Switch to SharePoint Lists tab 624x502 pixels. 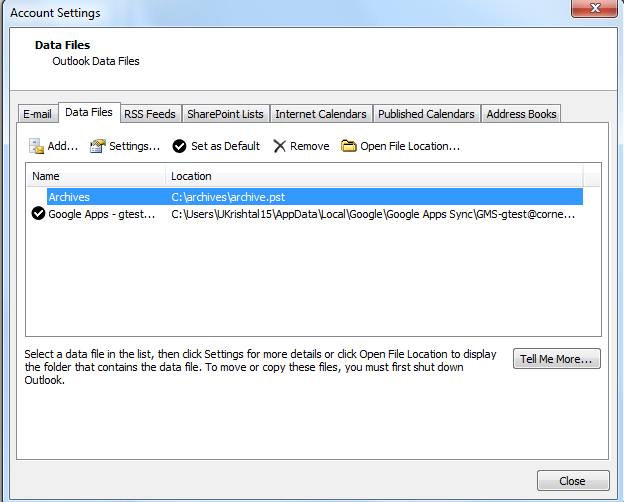tap(225, 114)
